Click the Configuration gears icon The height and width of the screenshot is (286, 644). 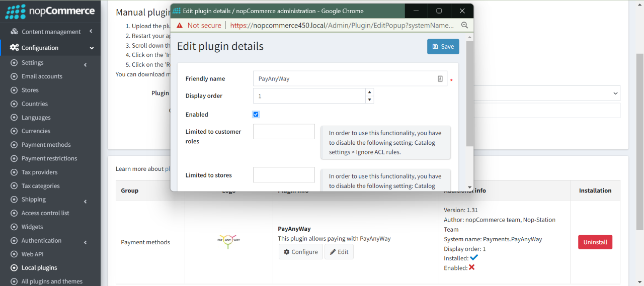pyautogui.click(x=14, y=48)
